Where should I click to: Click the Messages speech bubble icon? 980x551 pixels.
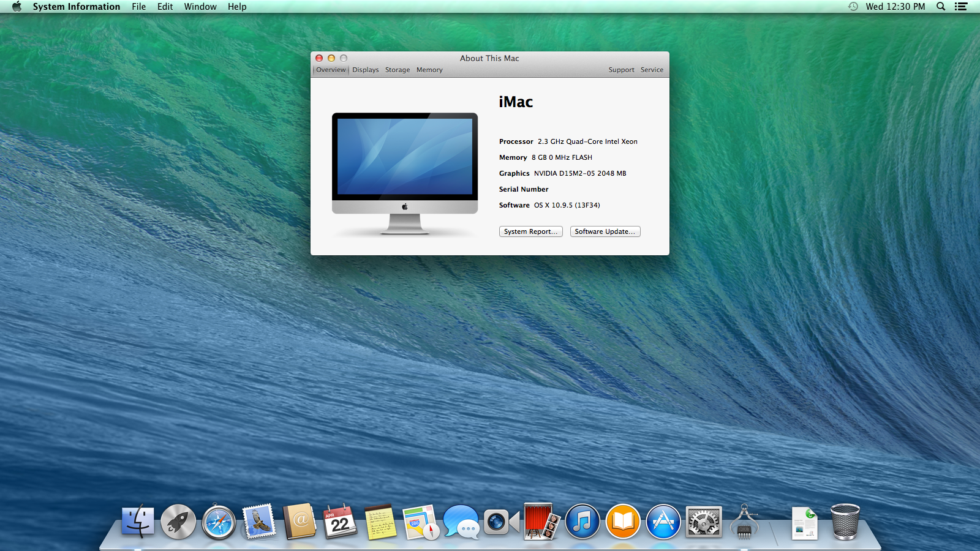[x=461, y=522]
